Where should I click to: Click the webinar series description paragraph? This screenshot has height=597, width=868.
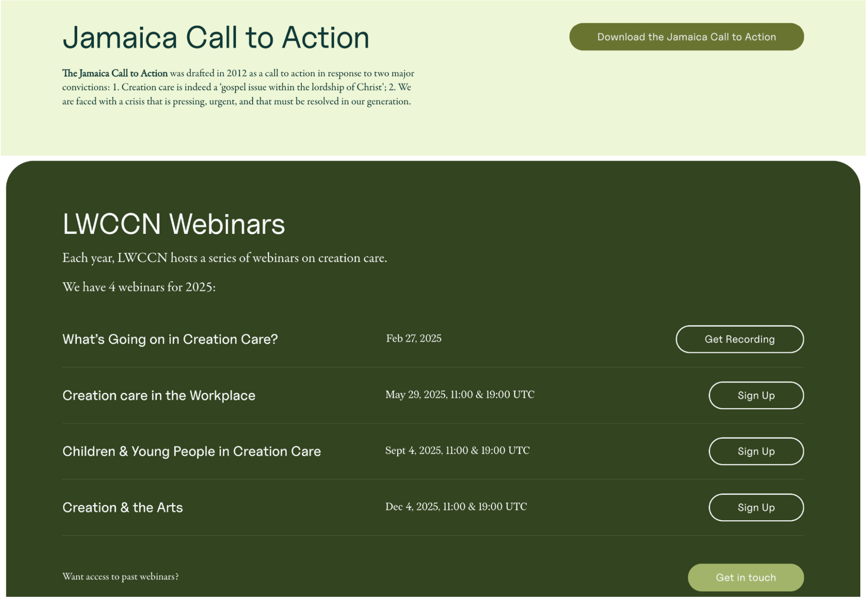(225, 257)
